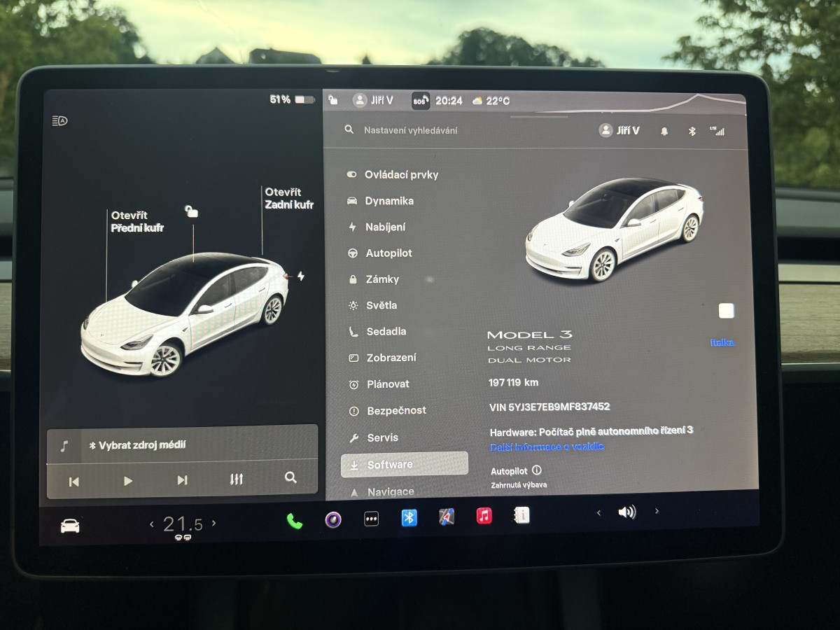Tap the Model 3 Long Range name
Image resolution: width=840 pixels, height=630 pixels.
pyautogui.click(x=529, y=346)
